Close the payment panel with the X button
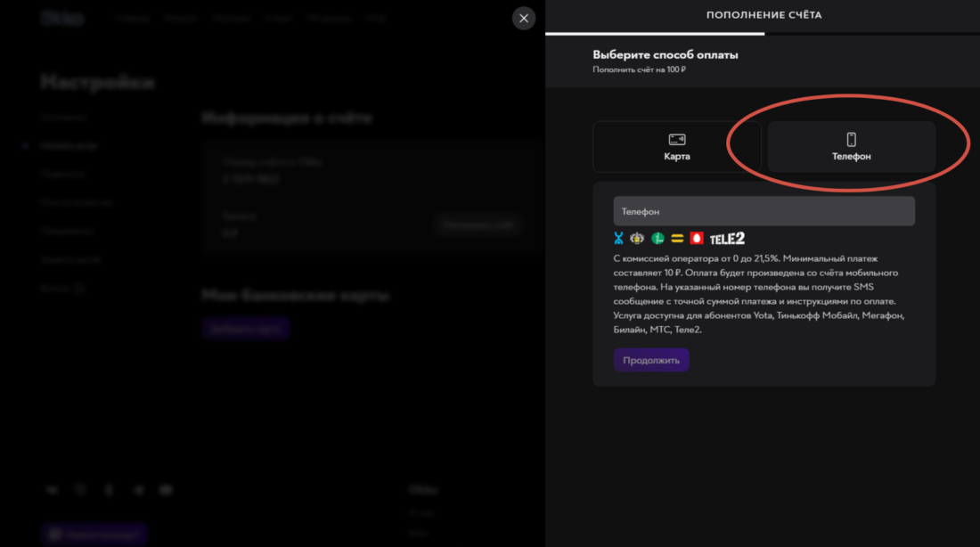This screenshot has width=980, height=547. [x=524, y=18]
